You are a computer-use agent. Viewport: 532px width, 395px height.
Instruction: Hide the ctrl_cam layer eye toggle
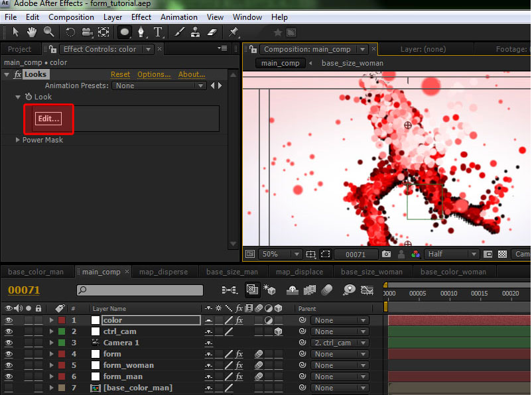[x=9, y=331]
